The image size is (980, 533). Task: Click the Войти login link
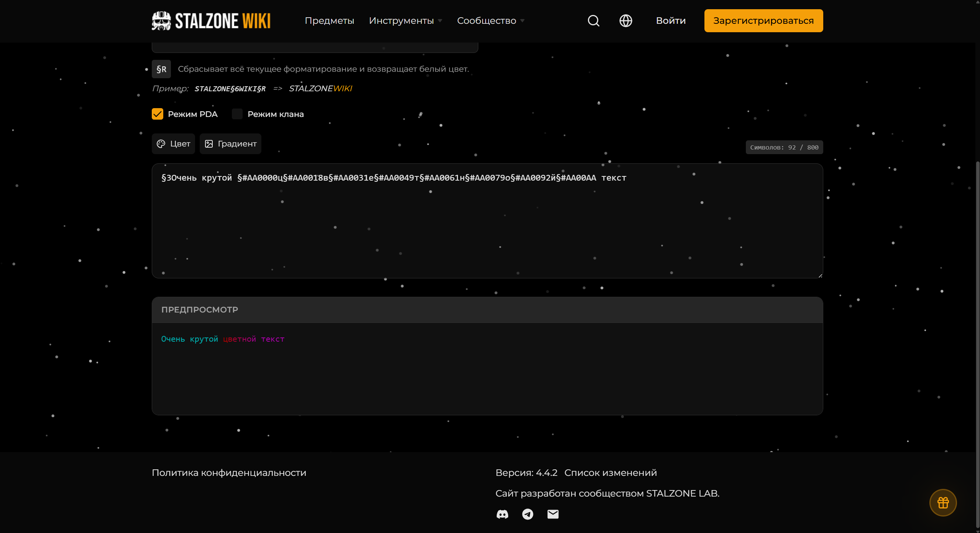coord(671,21)
